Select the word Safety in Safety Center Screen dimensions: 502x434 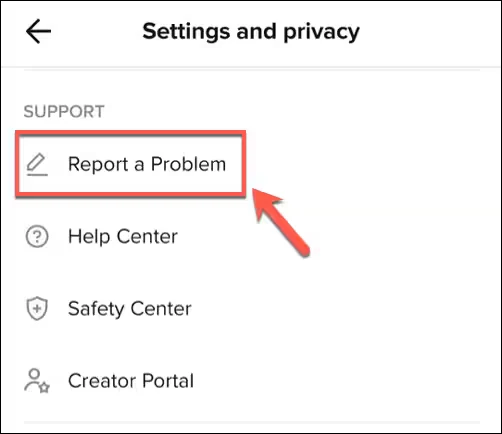[x=96, y=309]
